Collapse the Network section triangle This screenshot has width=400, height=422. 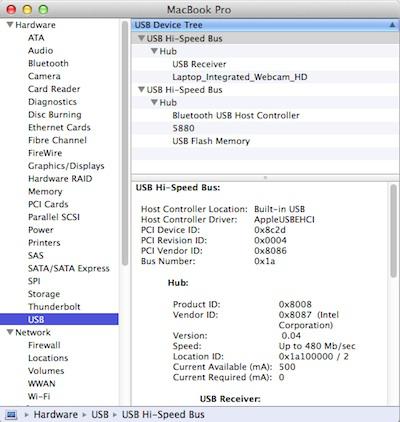point(10,332)
